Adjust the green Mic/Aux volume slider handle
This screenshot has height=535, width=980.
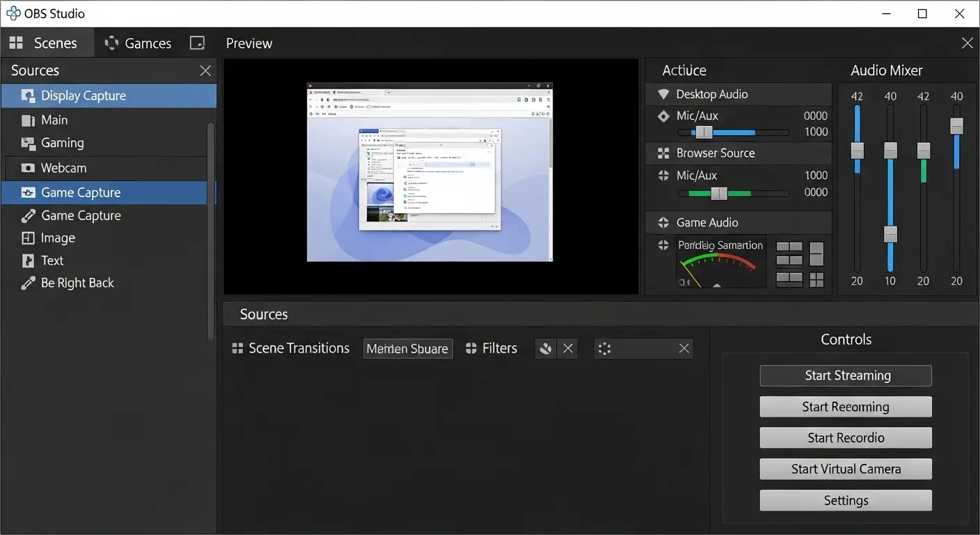[719, 194]
